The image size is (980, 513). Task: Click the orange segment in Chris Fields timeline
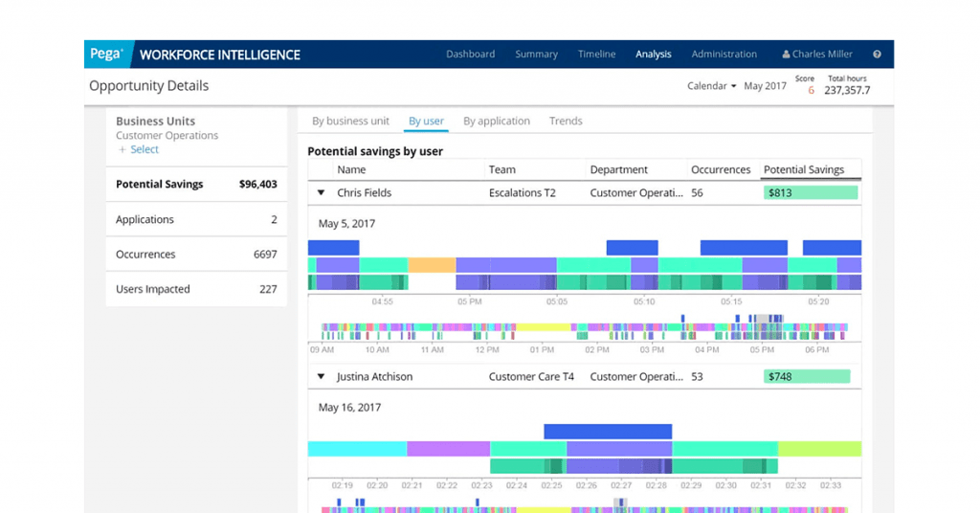coord(432,265)
